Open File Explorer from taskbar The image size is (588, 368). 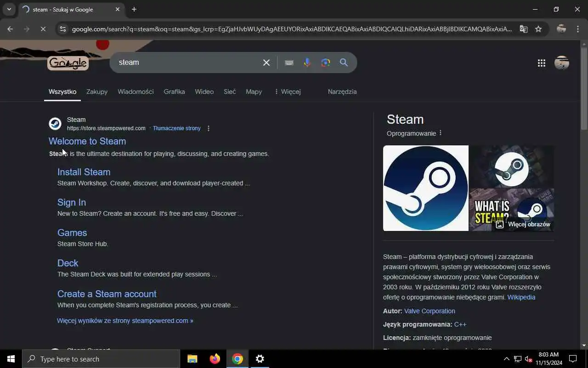[192, 359]
